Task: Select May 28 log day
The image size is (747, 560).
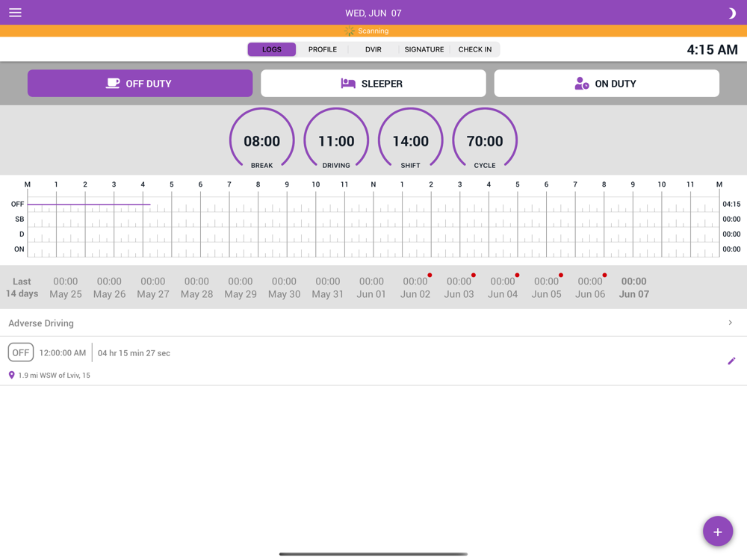Action: [196, 287]
